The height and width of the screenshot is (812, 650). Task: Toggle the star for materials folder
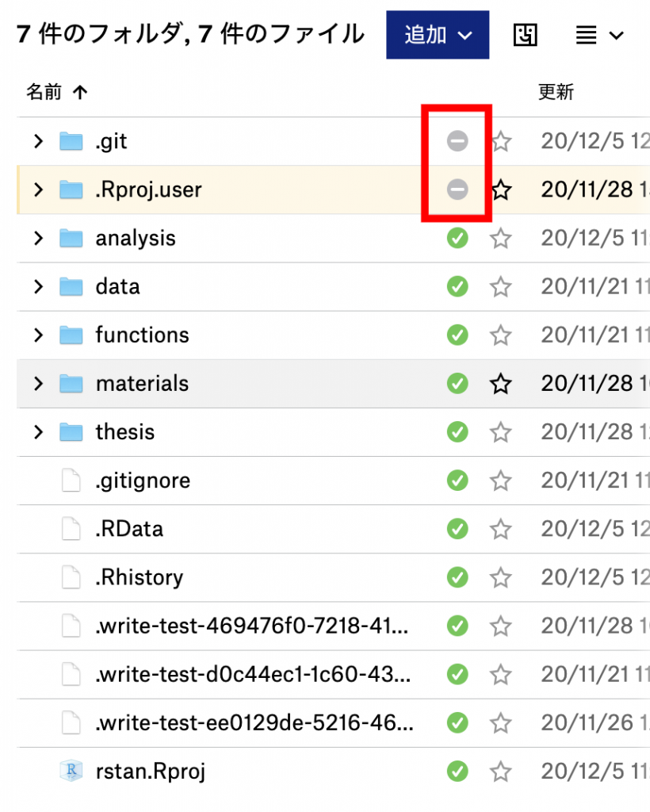500,385
